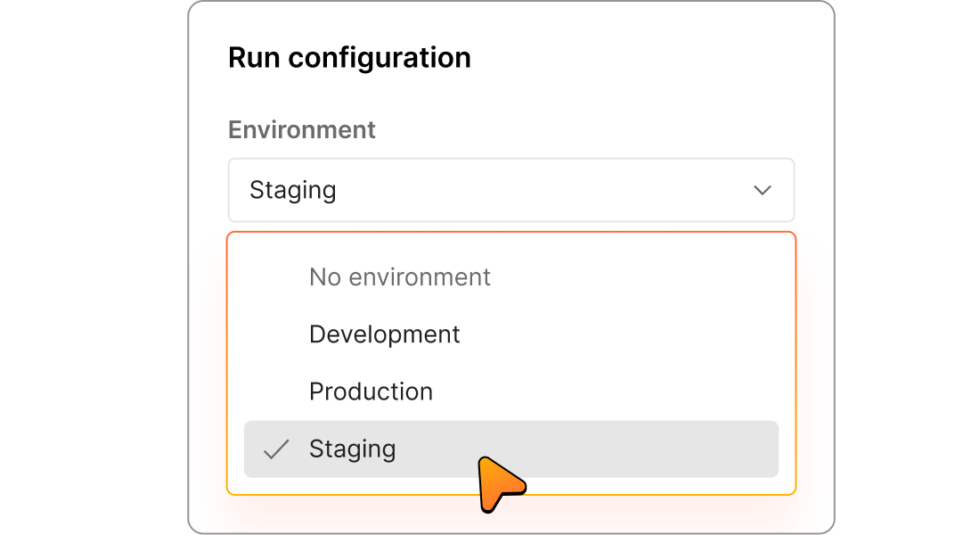Click the empty middle of Environment select box

pyautogui.click(x=535, y=190)
